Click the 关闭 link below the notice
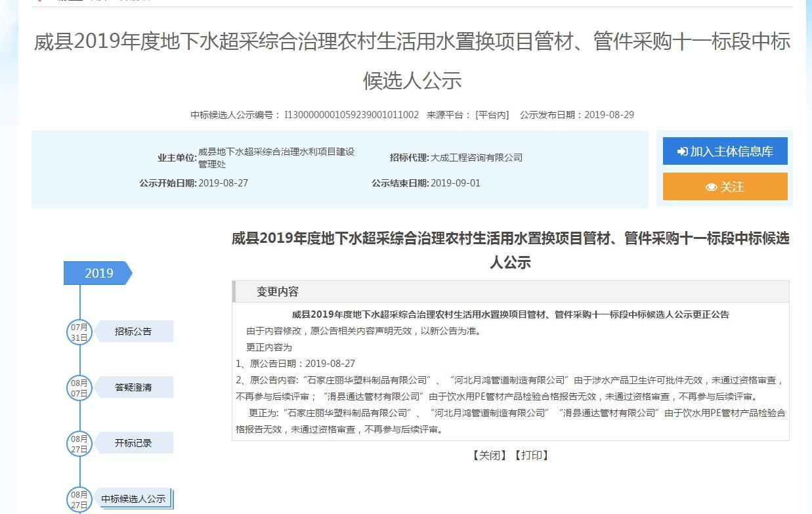812x514 pixels. (x=489, y=455)
